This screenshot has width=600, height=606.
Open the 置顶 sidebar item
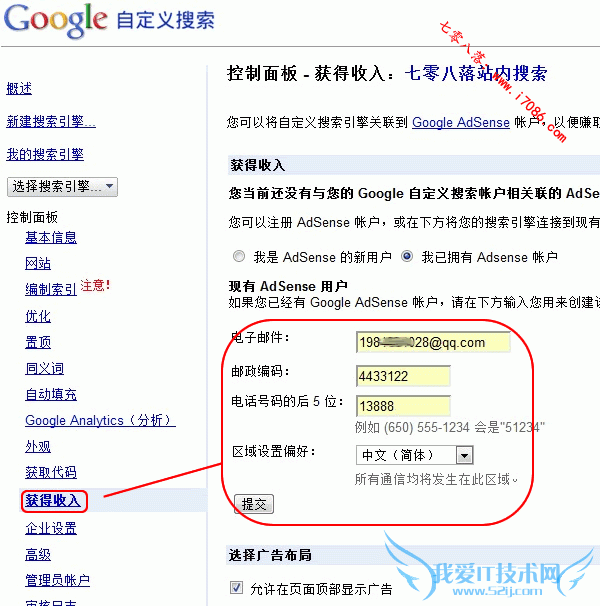click(38, 342)
